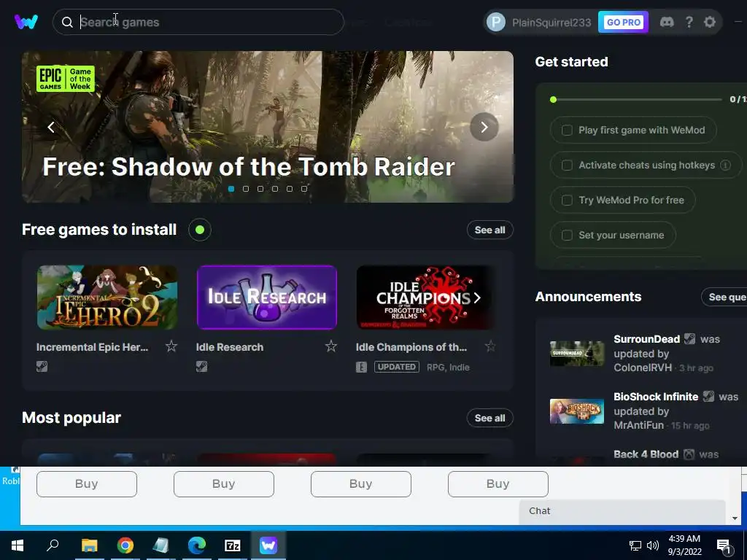Open the Discord icon link
747x560 pixels.
click(667, 22)
